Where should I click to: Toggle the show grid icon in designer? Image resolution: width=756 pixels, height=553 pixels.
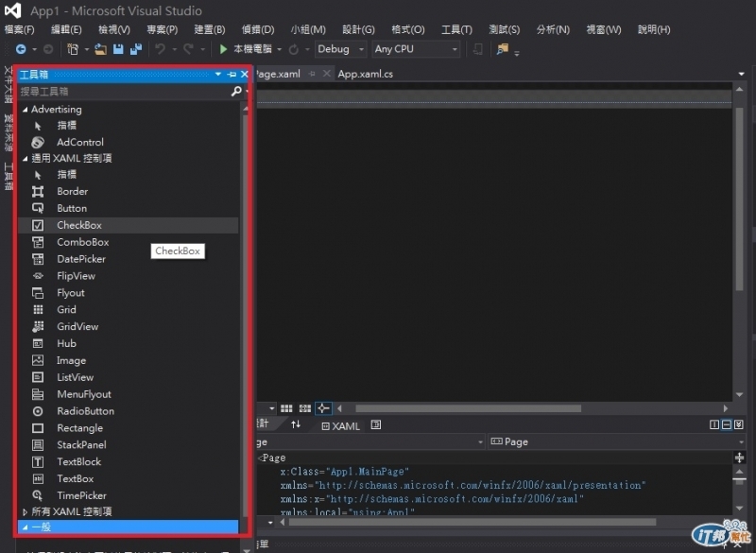286,408
